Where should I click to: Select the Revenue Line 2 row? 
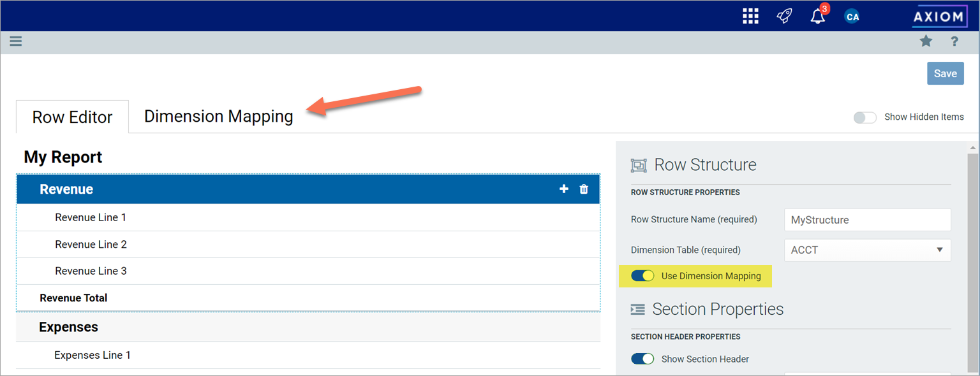click(x=91, y=244)
